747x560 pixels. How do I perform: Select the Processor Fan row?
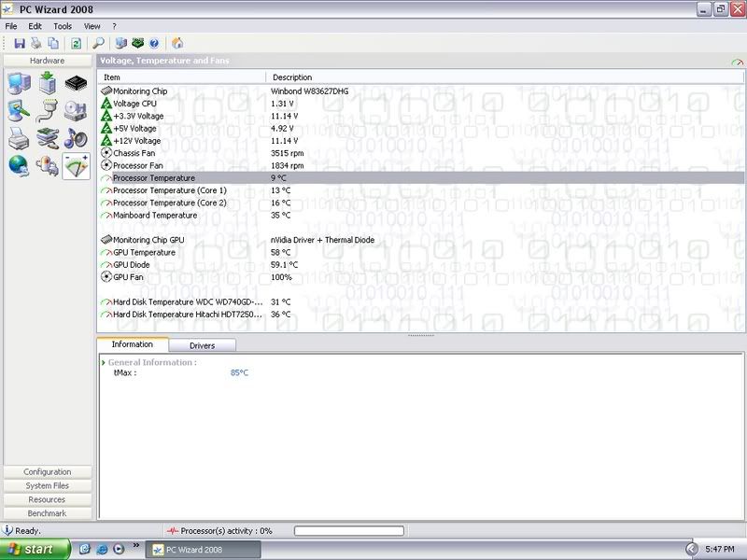click(422, 165)
